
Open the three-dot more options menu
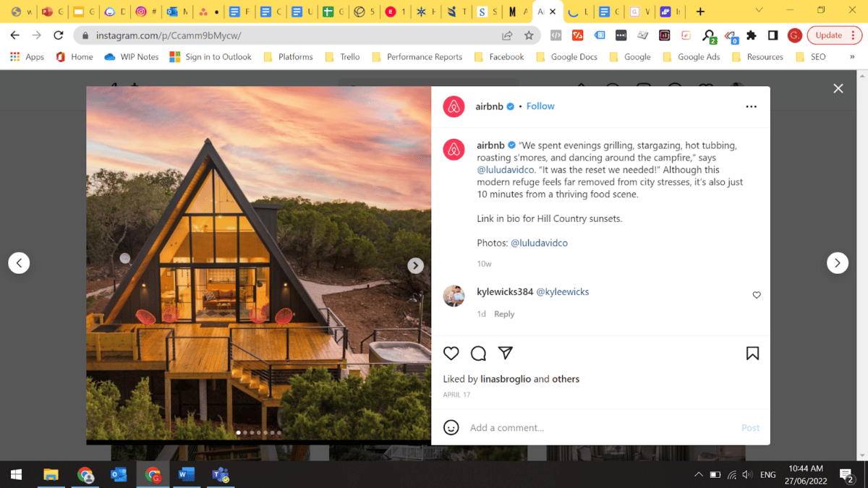point(751,106)
